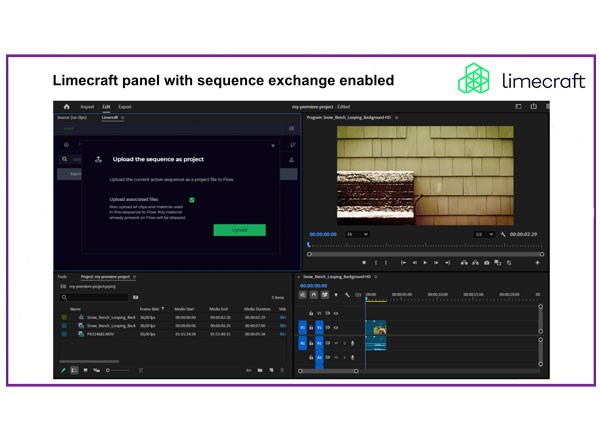
Task: Click the New Item icon
Action: (x=271, y=370)
